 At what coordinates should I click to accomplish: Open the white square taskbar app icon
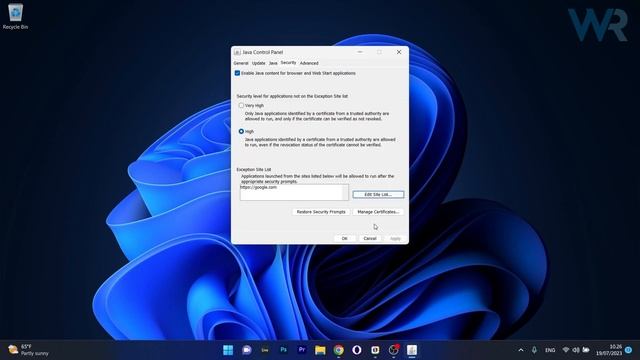[x=375, y=350]
